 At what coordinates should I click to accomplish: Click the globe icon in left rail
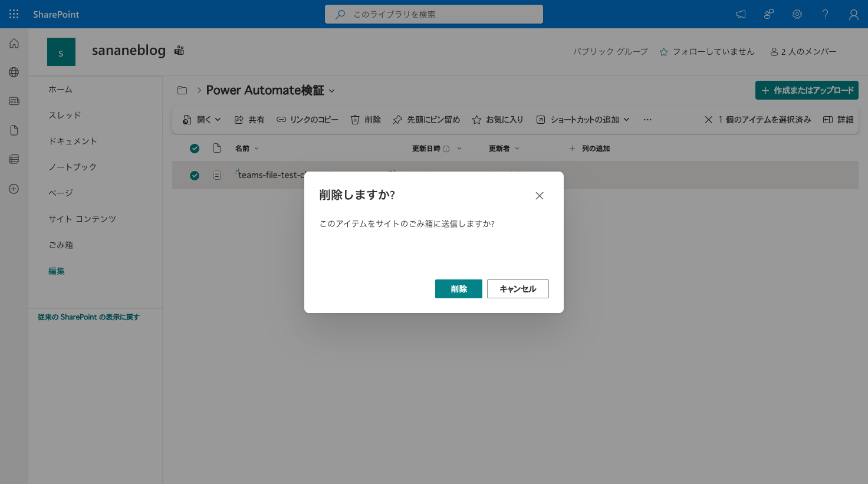(14, 72)
